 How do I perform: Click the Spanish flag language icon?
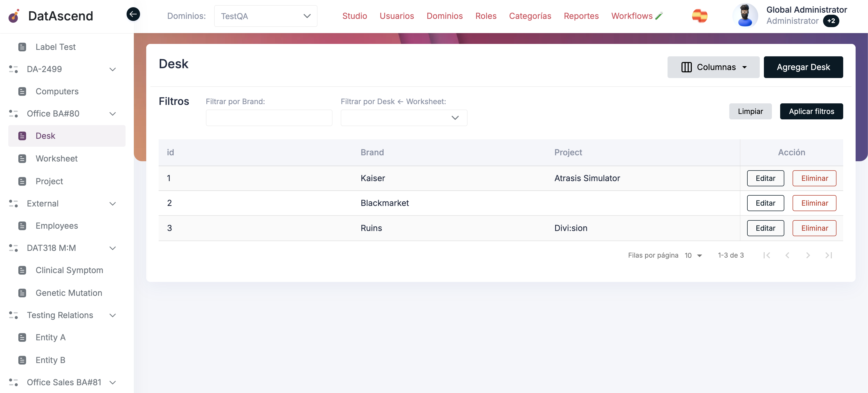coord(700,16)
